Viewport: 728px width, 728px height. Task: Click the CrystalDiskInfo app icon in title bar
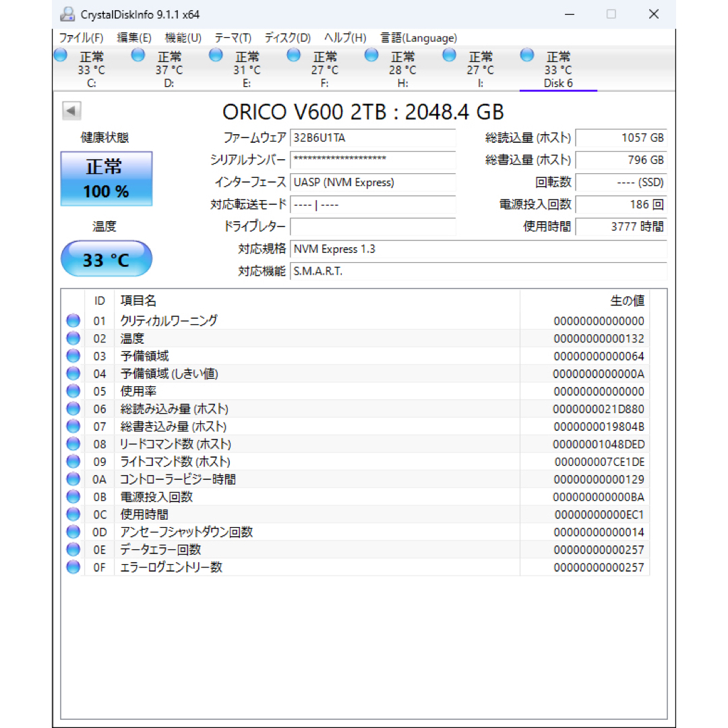click(68, 14)
